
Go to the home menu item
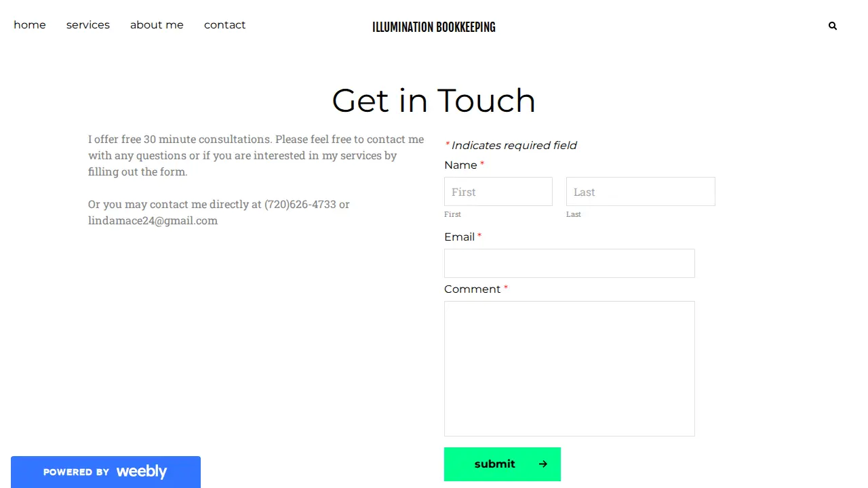click(30, 25)
